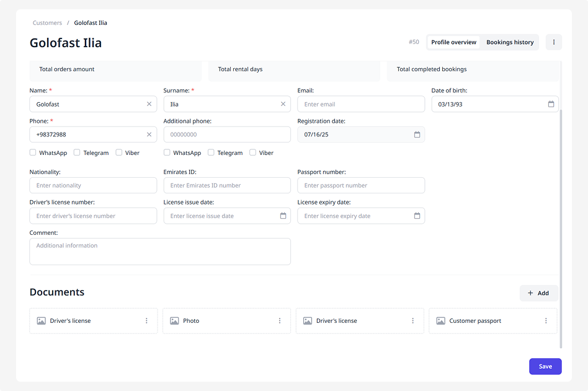Screen dimensions: 588x391
Task: Open the Date of birth calendar picker
Action: [x=551, y=104]
